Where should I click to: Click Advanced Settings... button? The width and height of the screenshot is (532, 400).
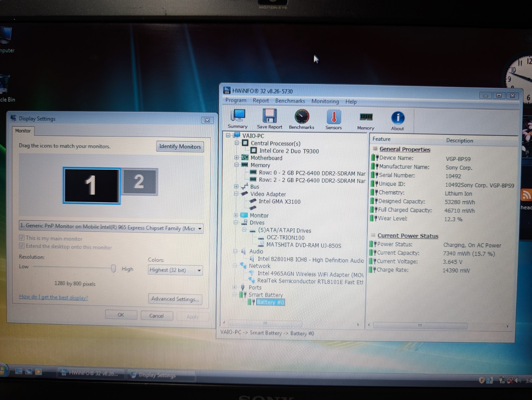click(x=175, y=299)
